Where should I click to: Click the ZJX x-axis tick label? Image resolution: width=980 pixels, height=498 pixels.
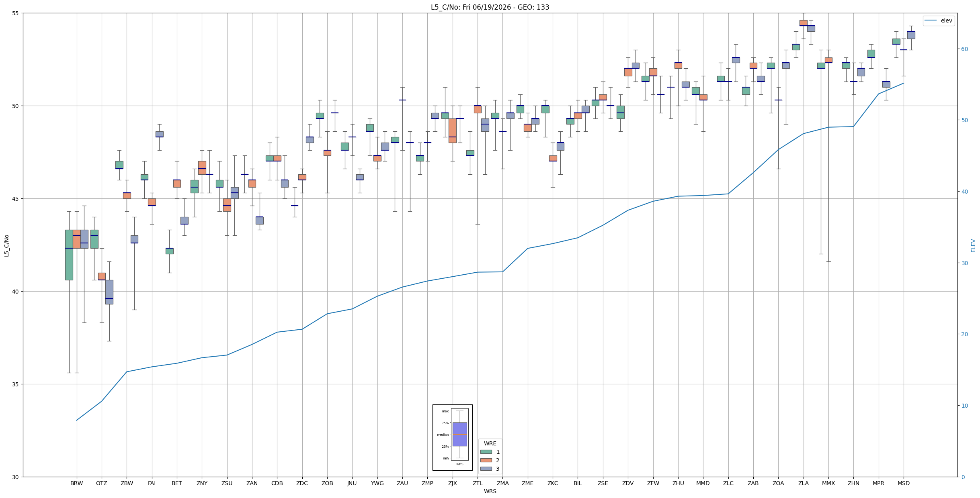[453, 483]
